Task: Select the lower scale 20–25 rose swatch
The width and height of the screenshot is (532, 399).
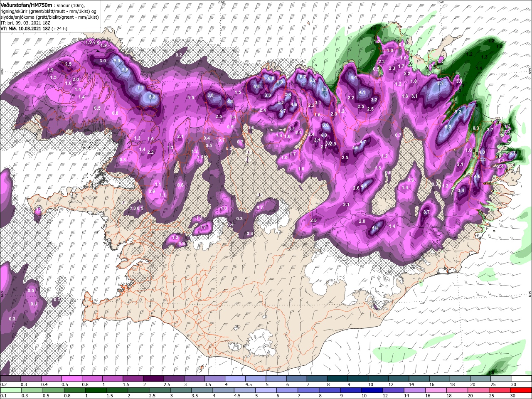Action: tap(478, 390)
